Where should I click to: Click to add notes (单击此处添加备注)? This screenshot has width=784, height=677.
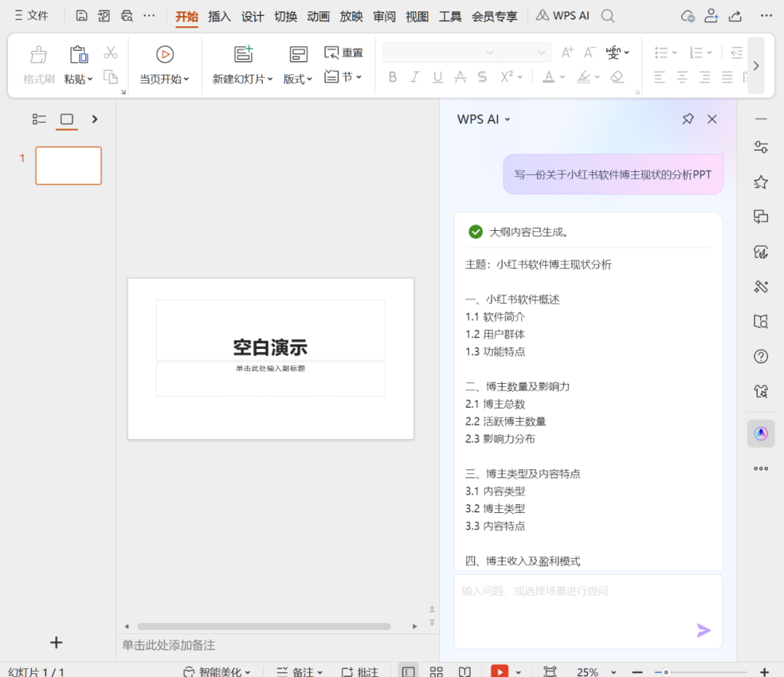pyautogui.click(x=168, y=645)
